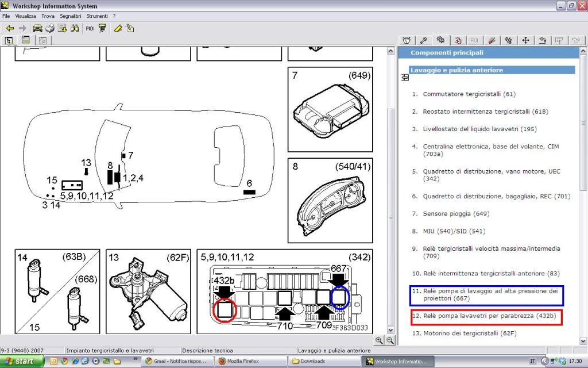Screen dimensions: 588x368
Task: Select 'Quadretto di distribuzione, vano motore, UEC'
Action: pos(492,171)
